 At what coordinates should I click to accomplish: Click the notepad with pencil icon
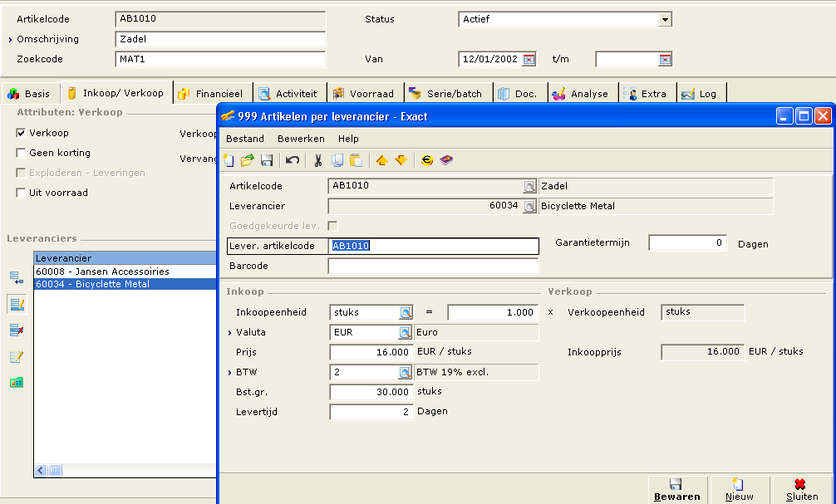pyautogui.click(x=17, y=356)
